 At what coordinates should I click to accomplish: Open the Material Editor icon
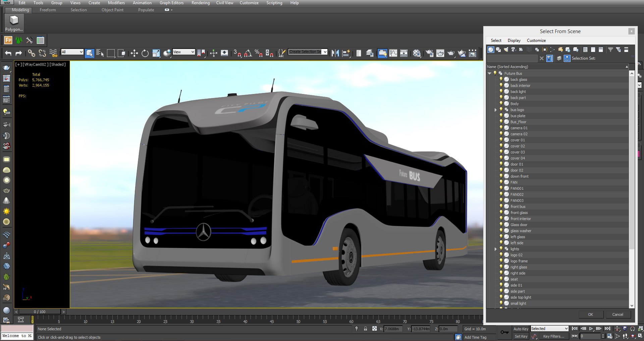(417, 53)
